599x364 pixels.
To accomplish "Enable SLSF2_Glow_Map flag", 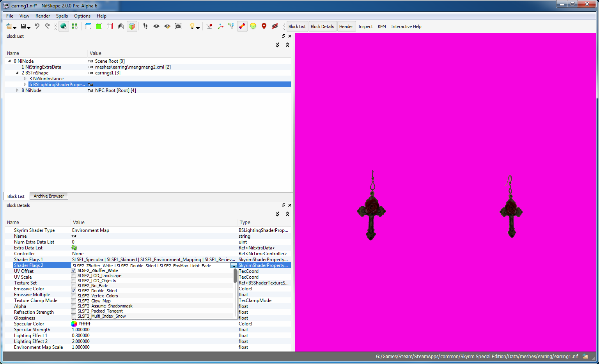I will point(74,301).
